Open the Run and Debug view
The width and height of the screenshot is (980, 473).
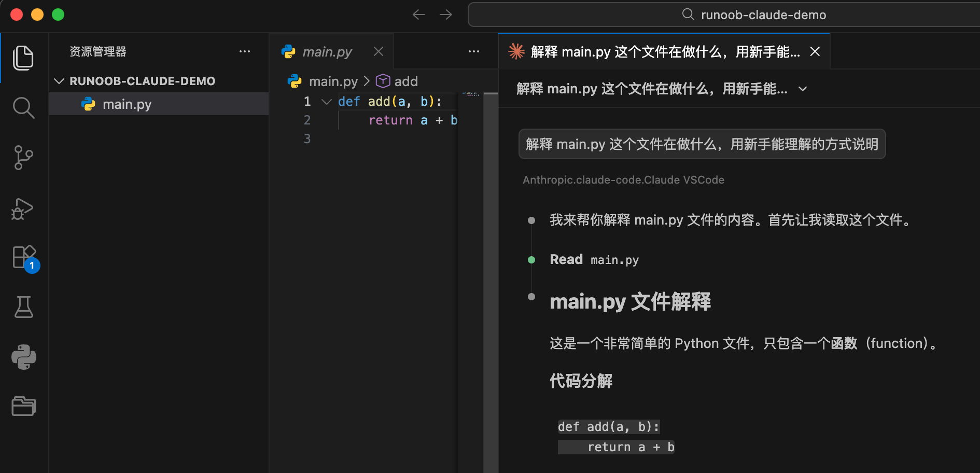click(23, 208)
